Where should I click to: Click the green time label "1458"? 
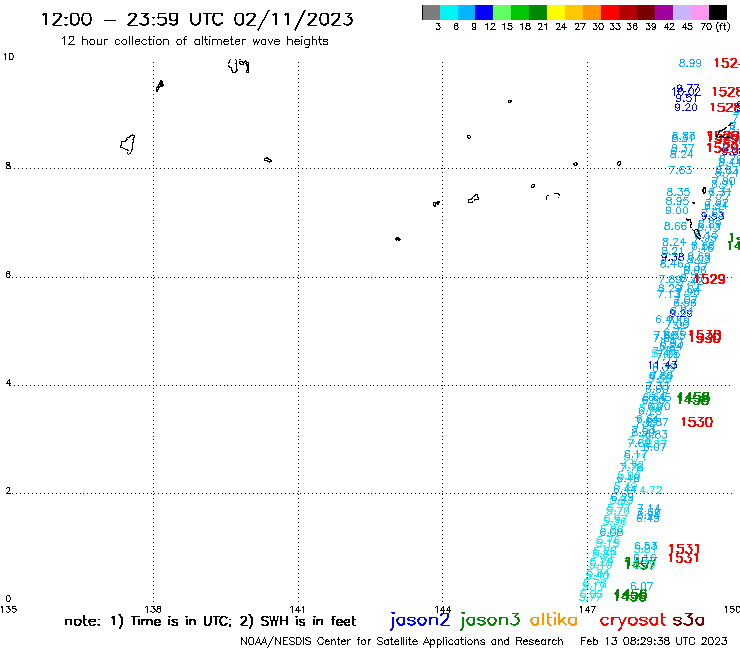(x=693, y=399)
